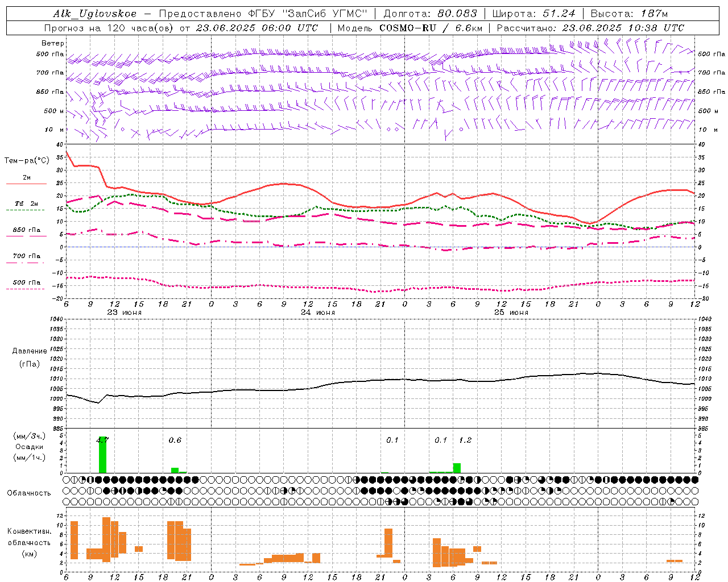
Task: Click the latitude value 51.24
Action: 560,14
